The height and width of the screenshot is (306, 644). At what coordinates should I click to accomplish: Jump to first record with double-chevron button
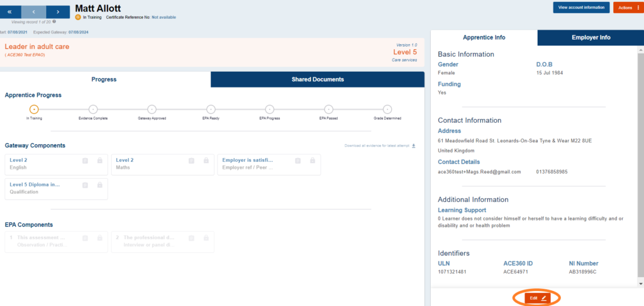click(x=9, y=12)
